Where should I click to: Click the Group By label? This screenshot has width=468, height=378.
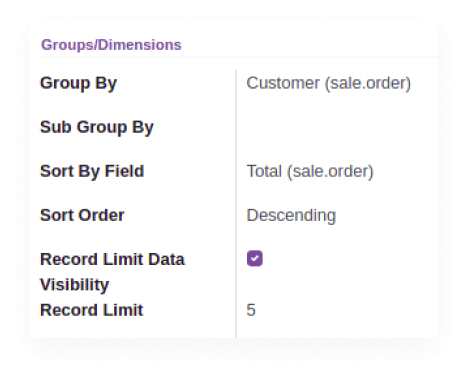[78, 83]
